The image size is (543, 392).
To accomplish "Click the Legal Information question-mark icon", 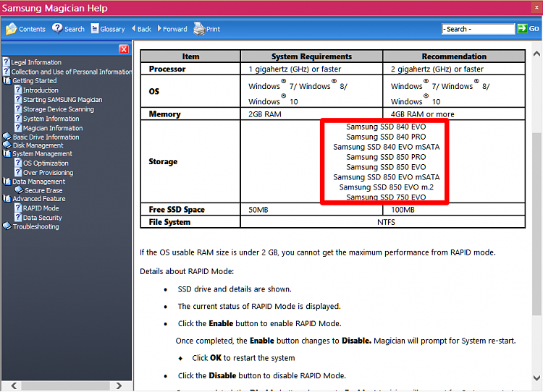I will tap(7, 62).
